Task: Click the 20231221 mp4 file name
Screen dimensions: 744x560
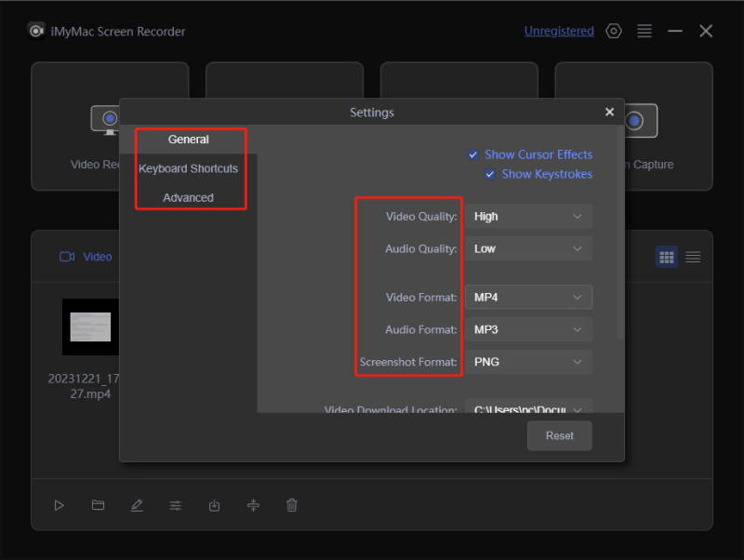Action: [x=84, y=386]
